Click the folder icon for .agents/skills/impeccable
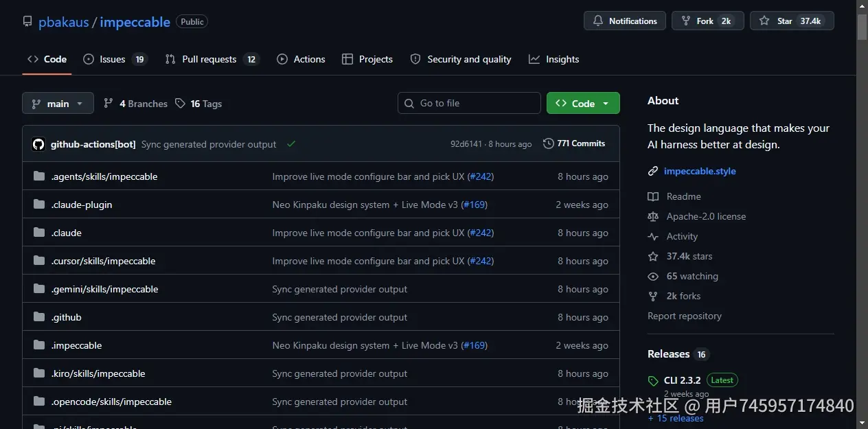 [39, 176]
